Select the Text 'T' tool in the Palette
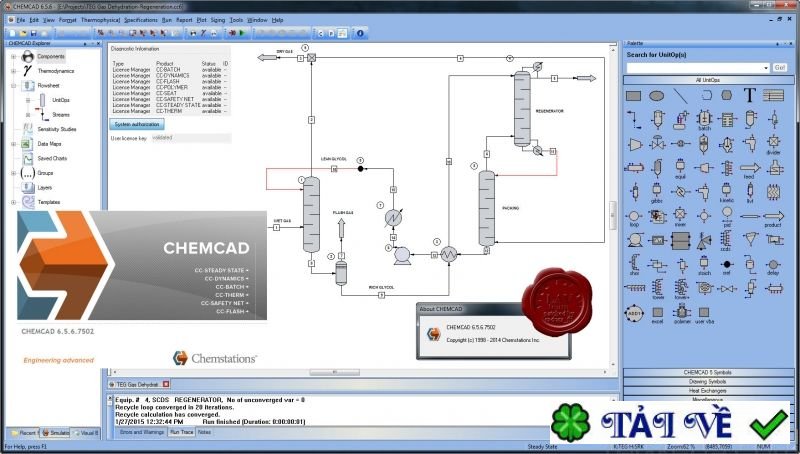Viewport: 800px width, 454px height. 749,95
